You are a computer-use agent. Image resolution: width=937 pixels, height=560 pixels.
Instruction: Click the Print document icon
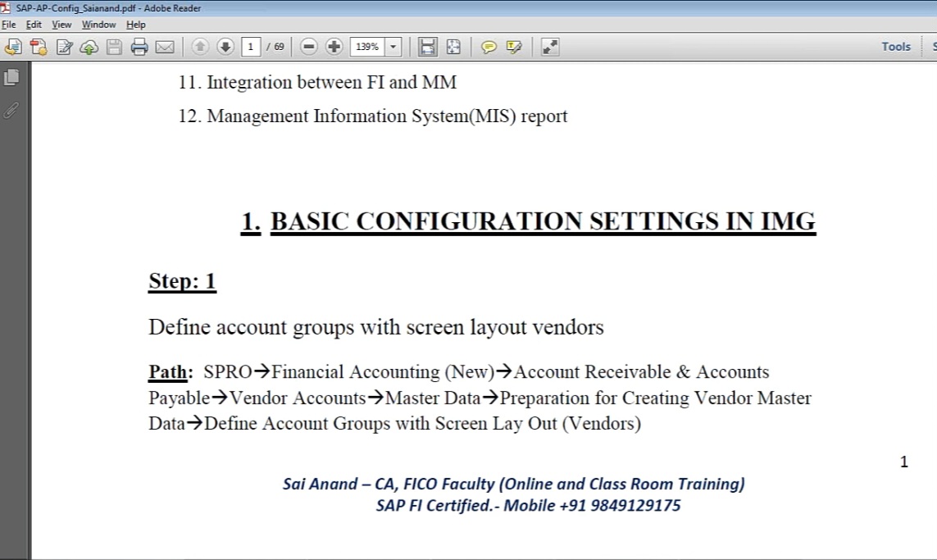pos(139,47)
